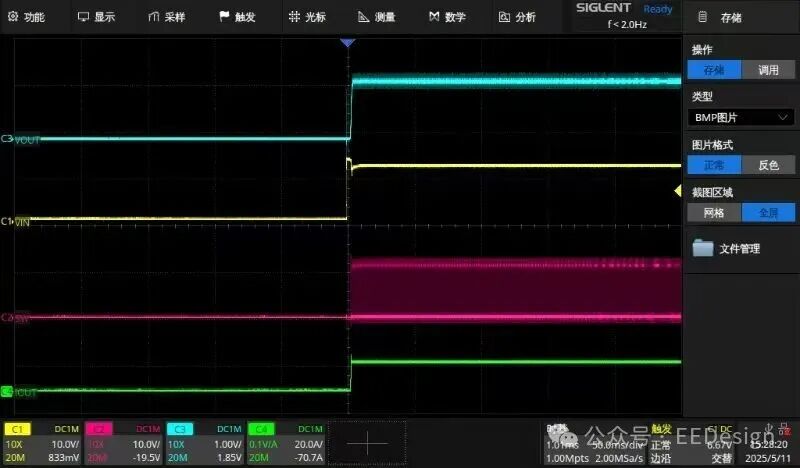This screenshot has height=468, width=800.
Task: Open the 触发 (Trigger) menu
Action: point(237,17)
